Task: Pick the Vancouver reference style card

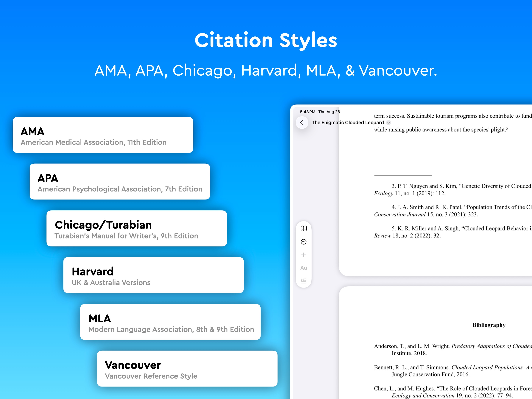Action: click(187, 369)
